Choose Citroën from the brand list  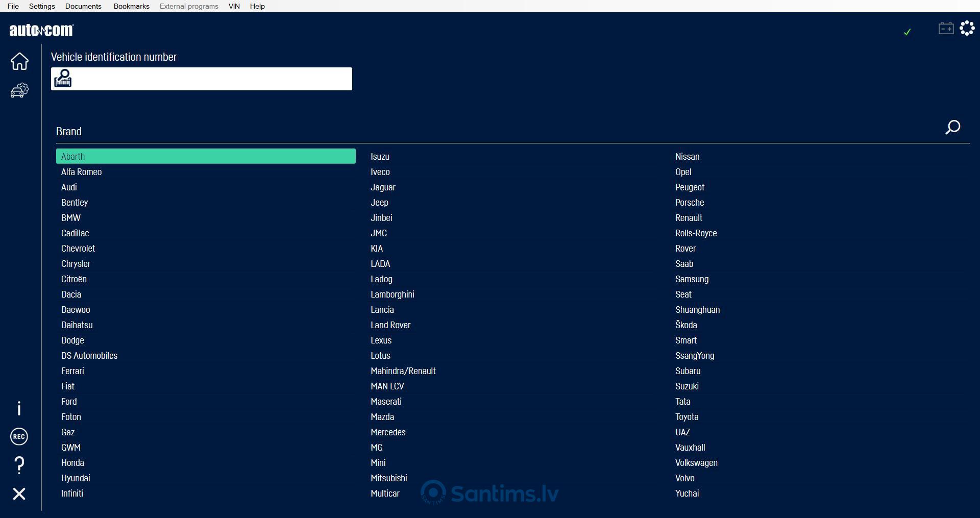click(x=74, y=279)
